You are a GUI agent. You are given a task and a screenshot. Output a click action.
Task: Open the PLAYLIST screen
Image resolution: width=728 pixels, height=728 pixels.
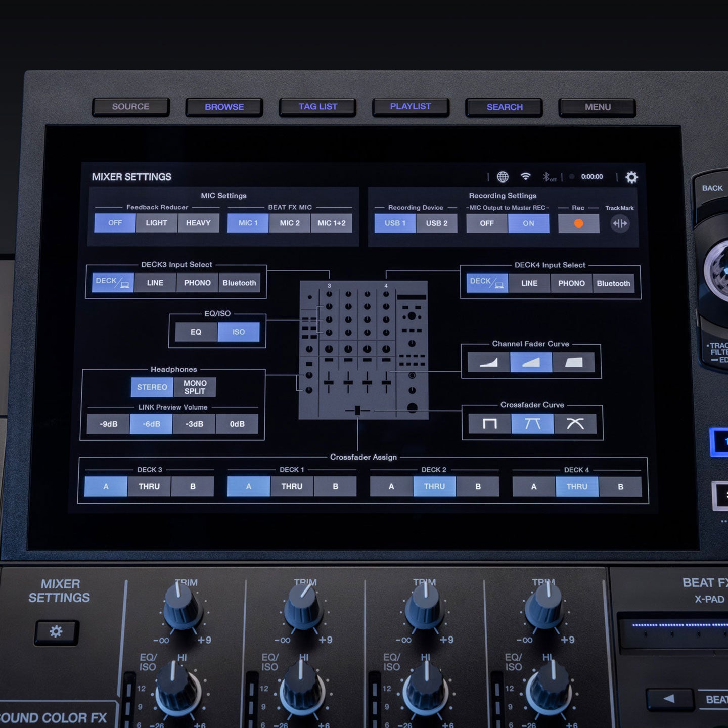pyautogui.click(x=410, y=107)
